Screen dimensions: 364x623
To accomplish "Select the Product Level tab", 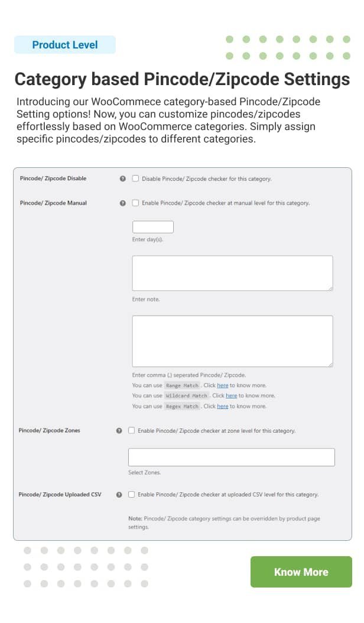I will (65, 45).
